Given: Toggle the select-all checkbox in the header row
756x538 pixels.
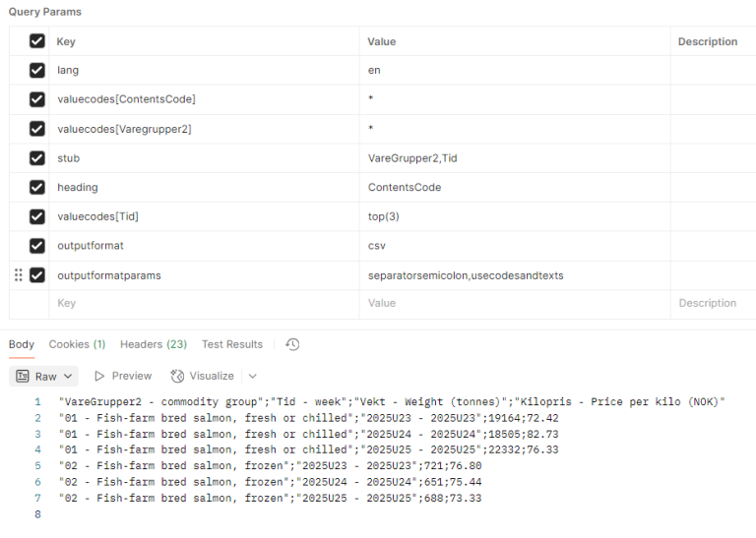Looking at the screenshot, I should point(37,41).
